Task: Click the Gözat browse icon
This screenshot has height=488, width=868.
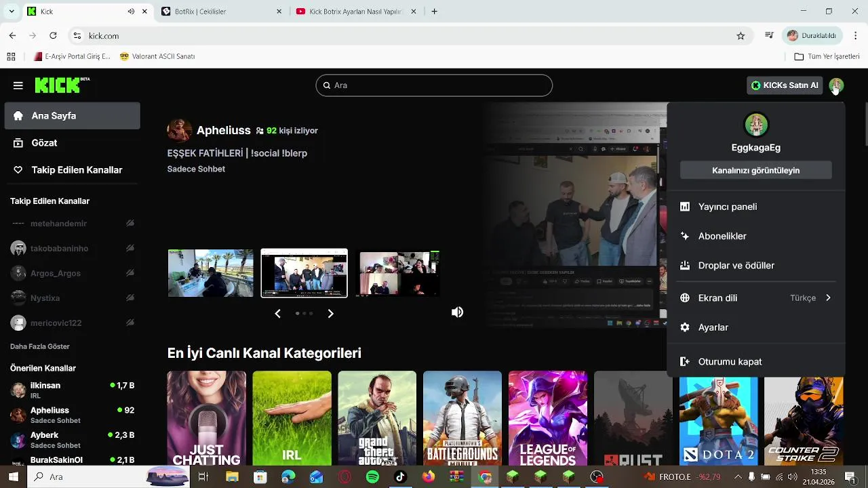Action: click(x=18, y=143)
